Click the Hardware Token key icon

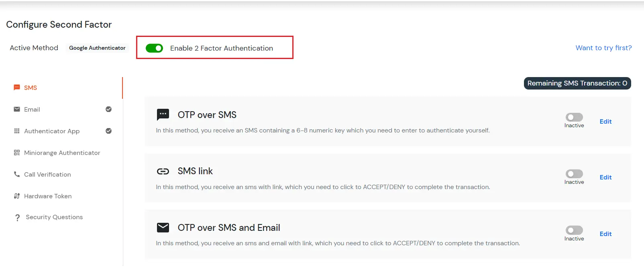16,196
